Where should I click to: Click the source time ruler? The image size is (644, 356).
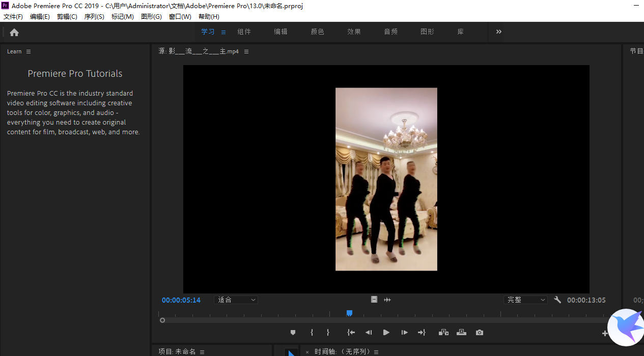tap(383, 314)
